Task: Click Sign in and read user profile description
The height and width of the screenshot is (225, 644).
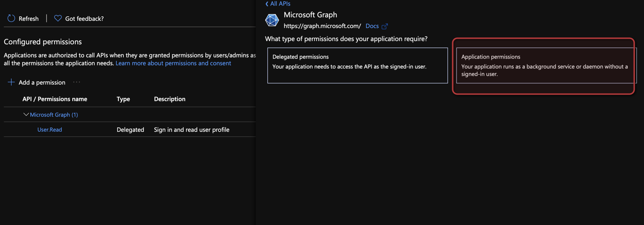Action: pos(191,130)
